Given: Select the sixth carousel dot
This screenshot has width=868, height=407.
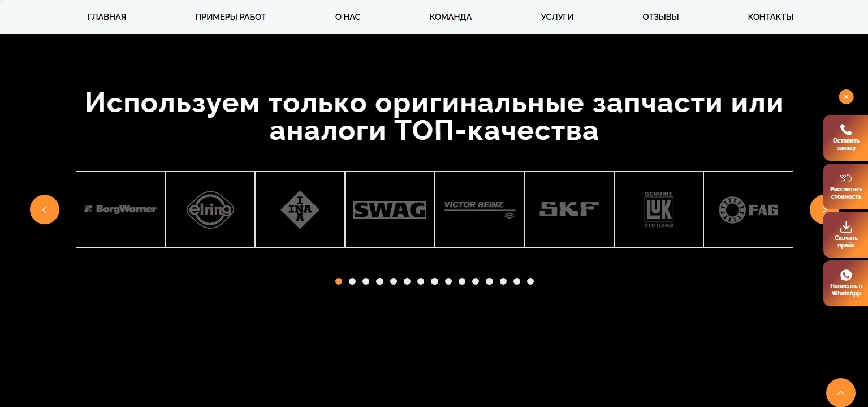Looking at the screenshot, I should (x=407, y=281).
